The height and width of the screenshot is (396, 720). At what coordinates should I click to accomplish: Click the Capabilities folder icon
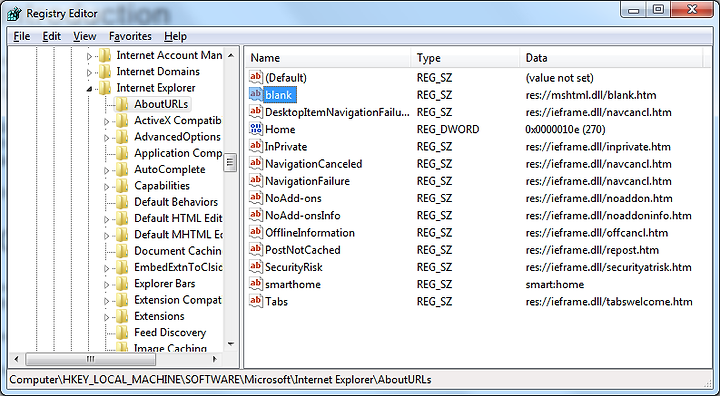[x=122, y=186]
